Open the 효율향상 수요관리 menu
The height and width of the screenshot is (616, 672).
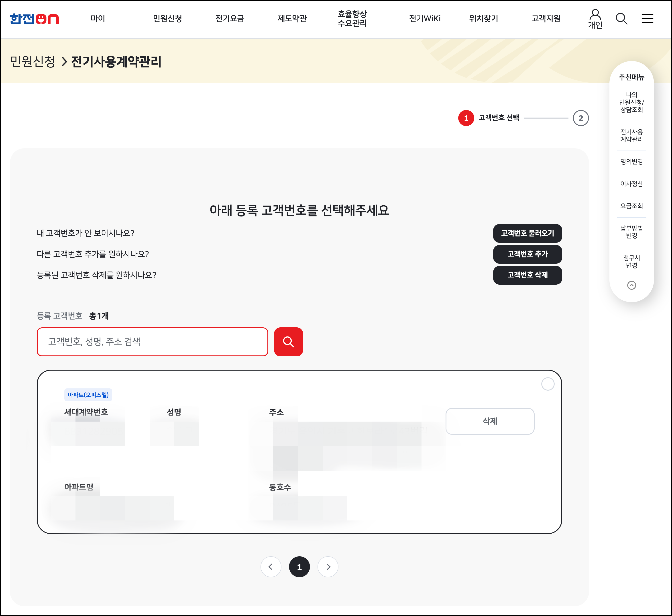(352, 19)
